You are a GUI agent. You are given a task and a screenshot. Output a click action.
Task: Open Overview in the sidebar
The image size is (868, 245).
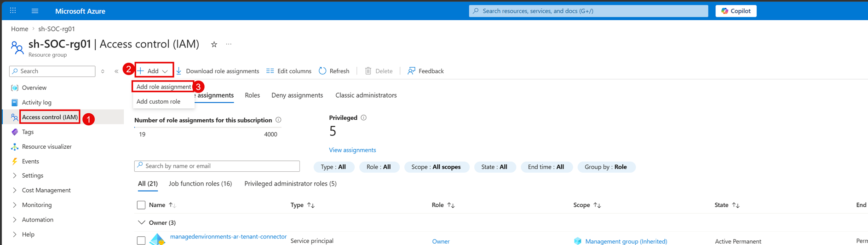34,87
